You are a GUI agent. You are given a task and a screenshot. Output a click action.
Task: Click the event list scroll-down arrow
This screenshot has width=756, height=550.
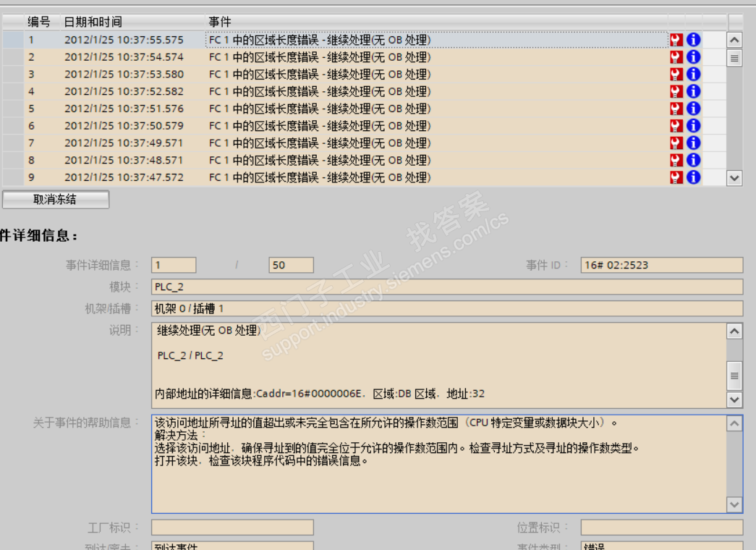coord(734,178)
